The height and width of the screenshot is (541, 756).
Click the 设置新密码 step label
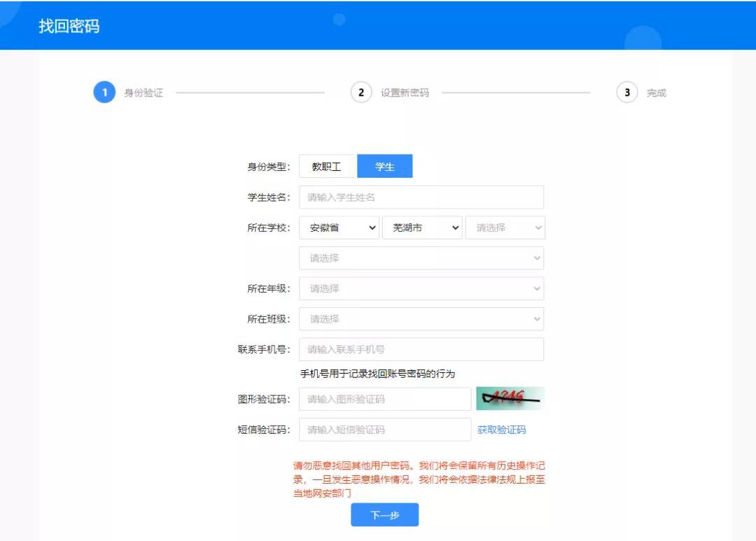[x=405, y=93]
